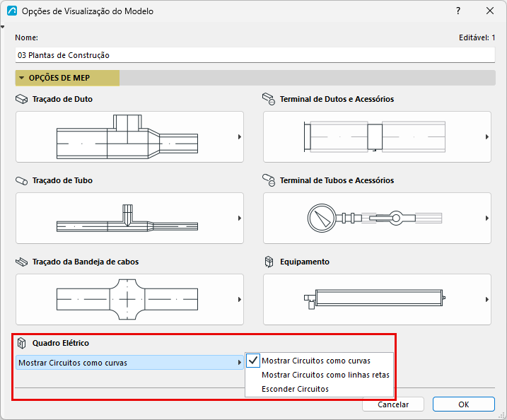
Task: Click the Terminal de Tubos e Acessórios icon
Action: [x=269, y=180]
